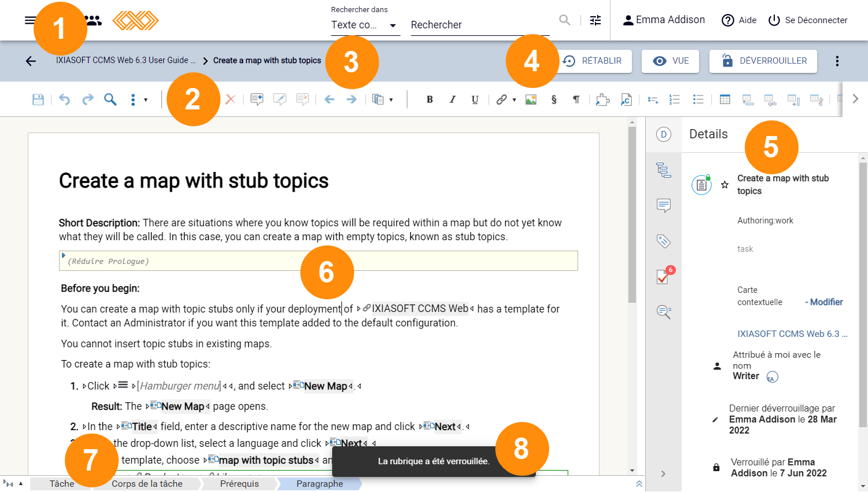Screen dimensions: 868x492
Task: Click the table row delete icon
Action: pyautogui.click(x=770, y=100)
